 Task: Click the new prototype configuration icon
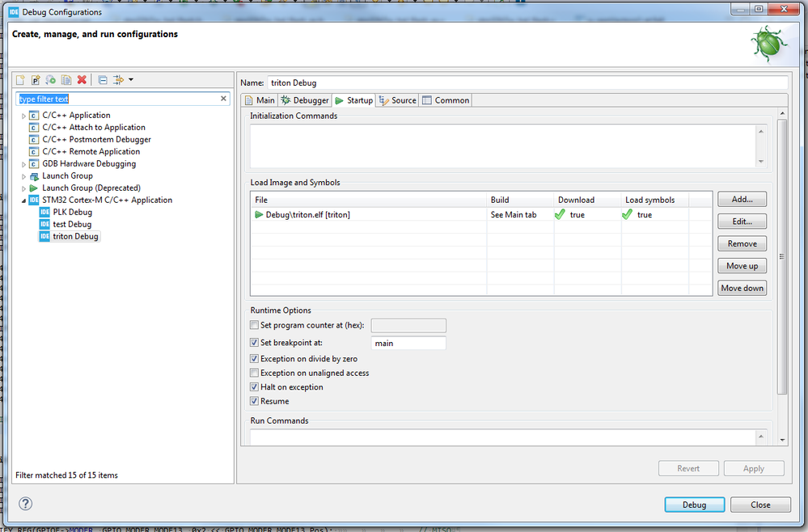click(x=35, y=80)
